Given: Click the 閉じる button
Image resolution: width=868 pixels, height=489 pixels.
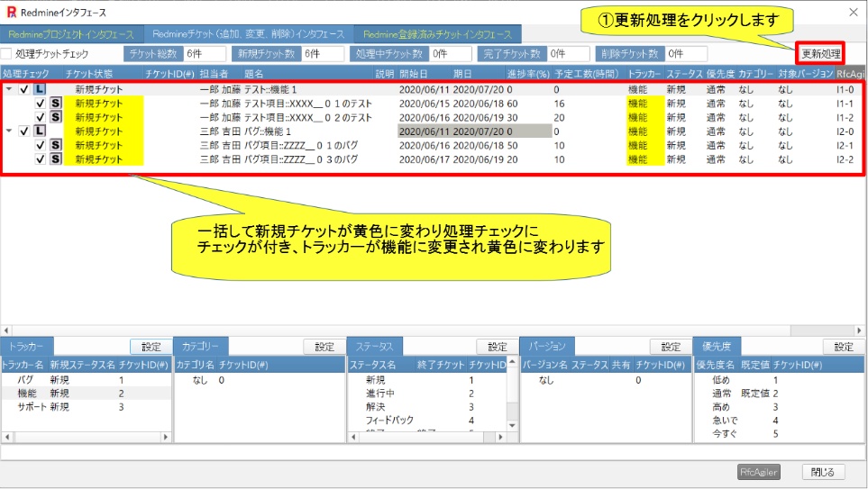Looking at the screenshot, I should tap(823, 472).
